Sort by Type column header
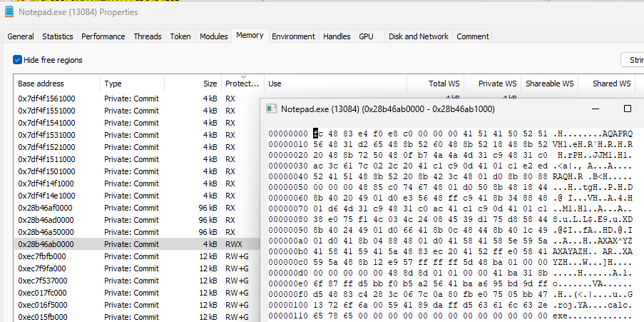 [132, 84]
